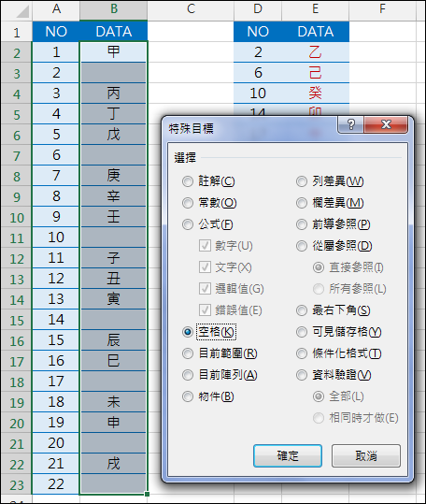Select the 空格(K) radio option
426x504 pixels.
188,332
